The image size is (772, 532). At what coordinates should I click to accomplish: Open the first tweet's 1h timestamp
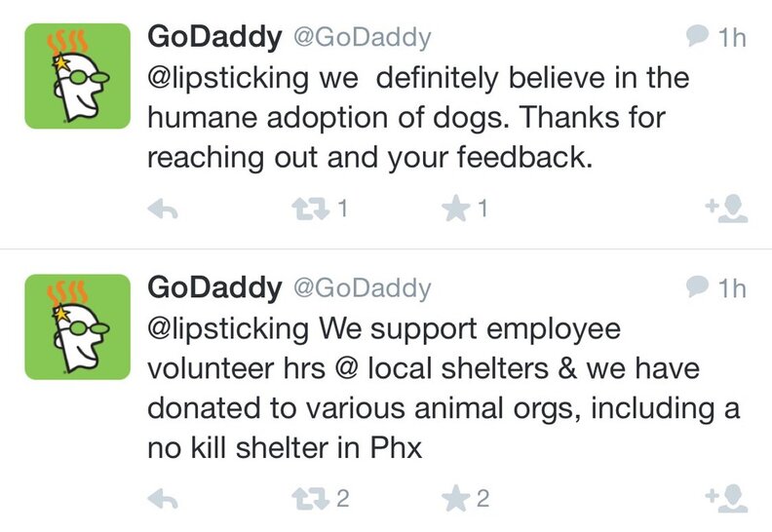[730, 38]
